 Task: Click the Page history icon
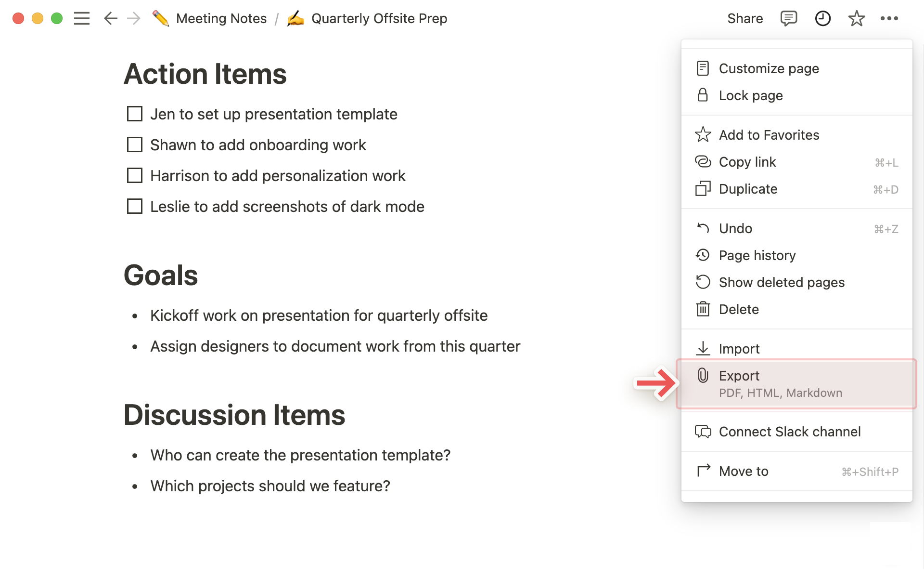(703, 256)
